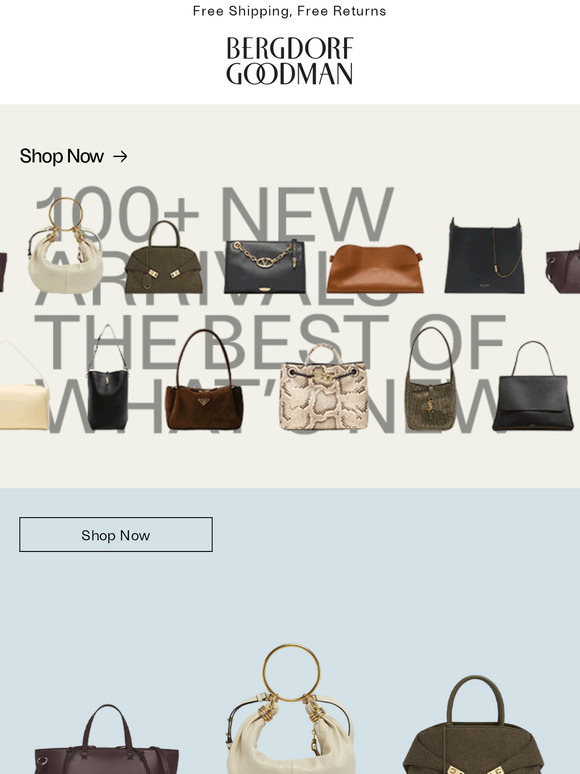The width and height of the screenshot is (580, 774).
Task: Choose the brown suede Prada shoulder bag
Action: pyautogui.click(x=204, y=380)
